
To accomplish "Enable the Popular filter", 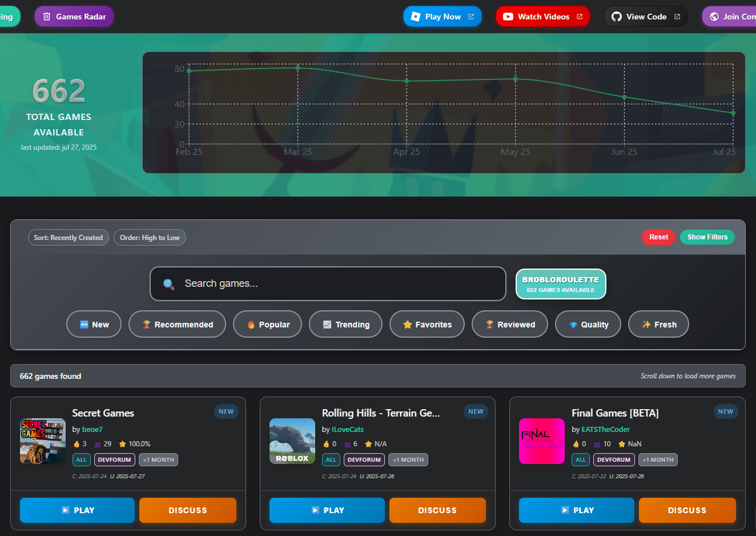I will 267,325.
